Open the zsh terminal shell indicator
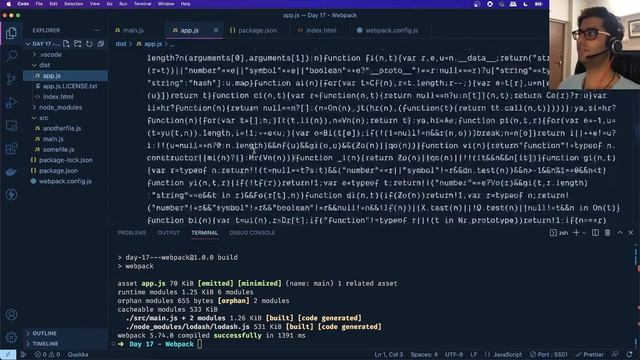Image resolution: width=640 pixels, height=360 pixels. click(559, 233)
